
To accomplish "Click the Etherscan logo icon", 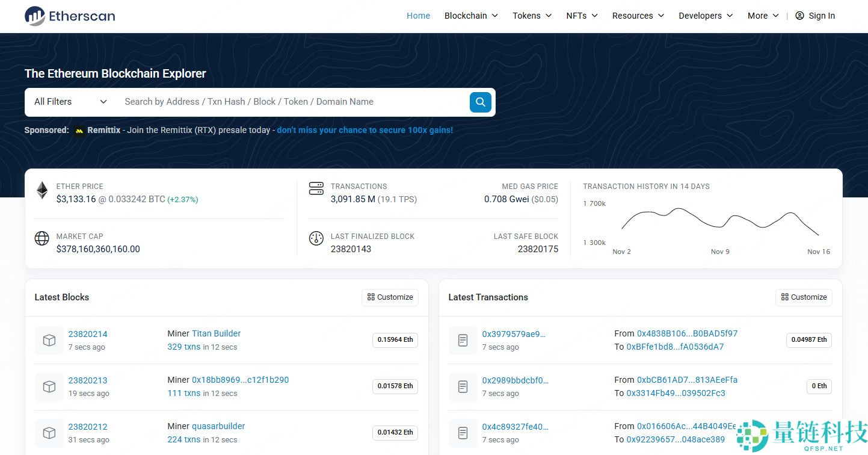I will pos(36,16).
